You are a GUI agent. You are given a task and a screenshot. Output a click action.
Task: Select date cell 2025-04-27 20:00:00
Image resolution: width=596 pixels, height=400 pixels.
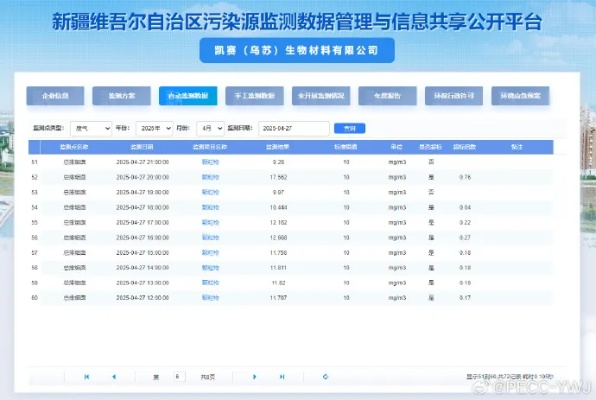tap(143, 177)
